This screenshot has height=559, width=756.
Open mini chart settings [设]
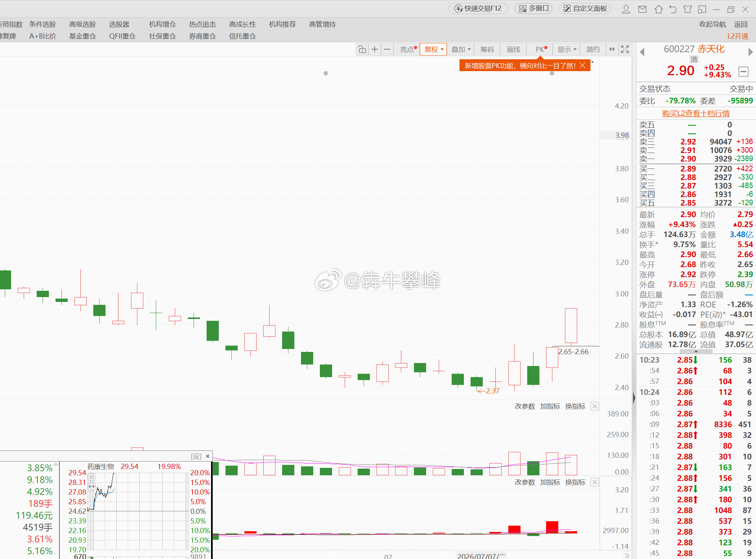click(x=196, y=456)
